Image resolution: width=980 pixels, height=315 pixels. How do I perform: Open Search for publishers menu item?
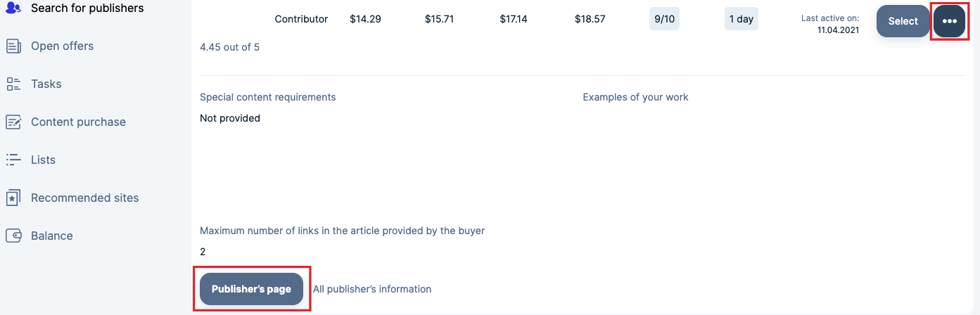pos(87,8)
